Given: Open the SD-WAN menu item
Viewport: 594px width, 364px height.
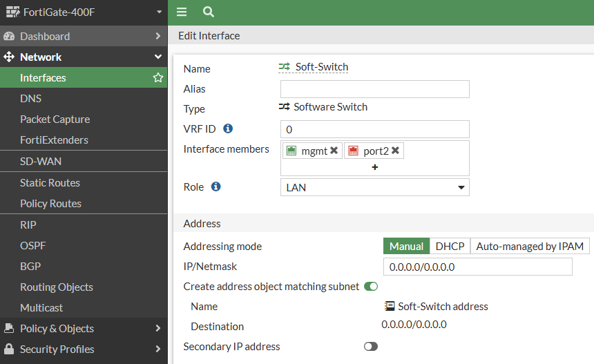Looking at the screenshot, I should pyautogui.click(x=41, y=161).
